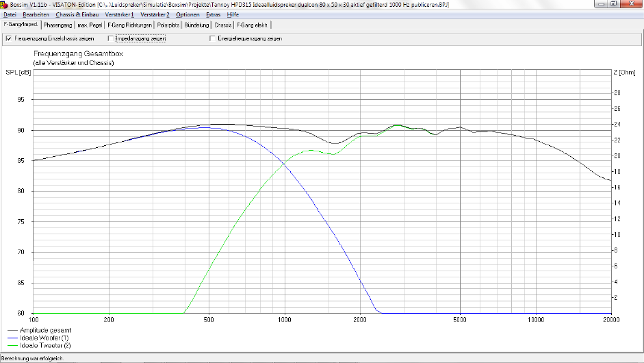Click the Frequenzgang Gesamtbox chart title
This screenshot has height=363, width=644.
(78, 54)
